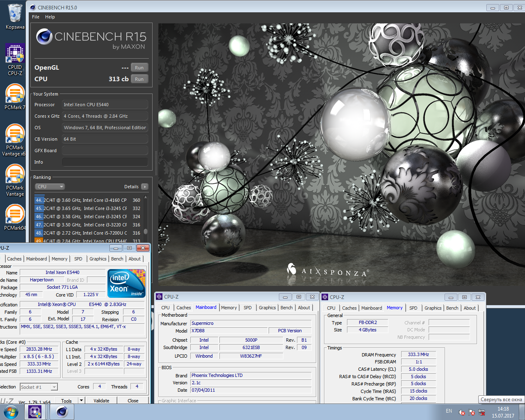Select CPU tab in Mainboard CPU-Z window
Viewport: 525px width, 420px height.
[166, 308]
